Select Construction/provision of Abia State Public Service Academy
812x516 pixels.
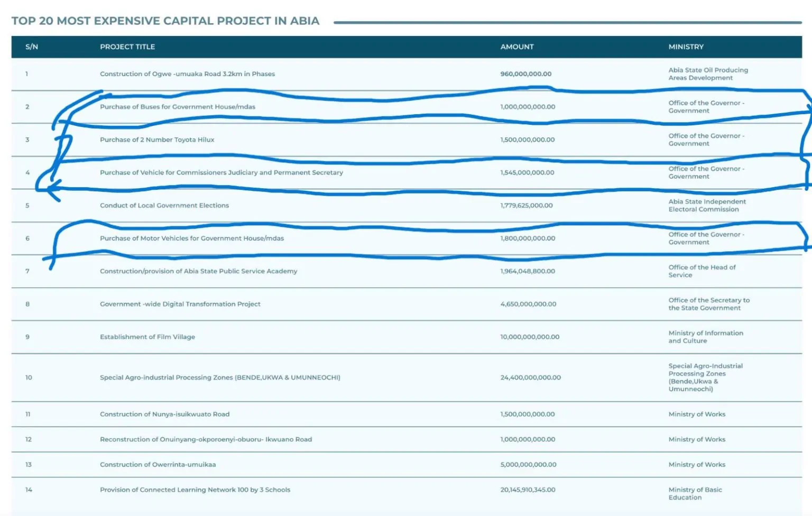(x=198, y=271)
